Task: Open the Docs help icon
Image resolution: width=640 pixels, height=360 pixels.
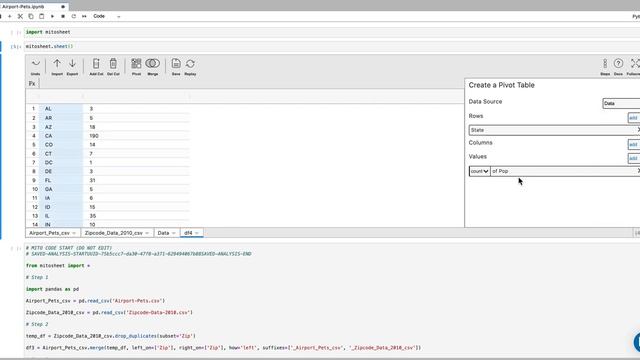Action: [618, 67]
